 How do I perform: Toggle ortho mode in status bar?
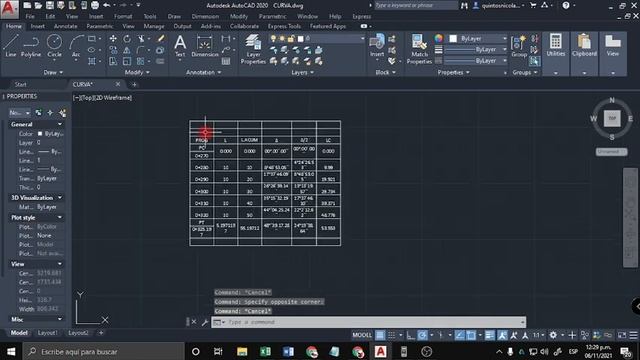tap(411, 335)
